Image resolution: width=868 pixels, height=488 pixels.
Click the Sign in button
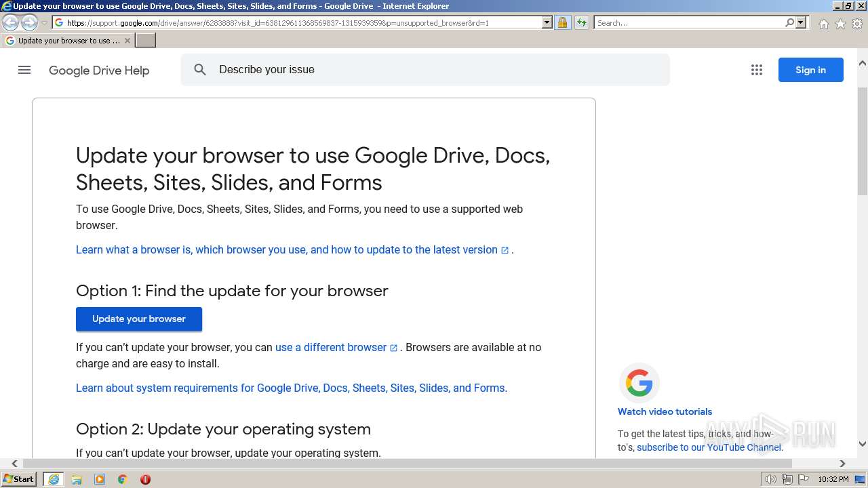(810, 70)
